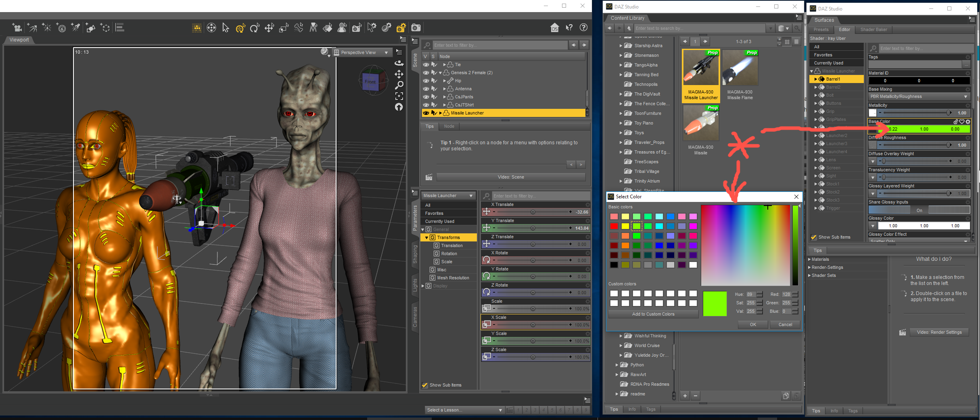Hide the Antenna node using eye icon

click(426, 89)
